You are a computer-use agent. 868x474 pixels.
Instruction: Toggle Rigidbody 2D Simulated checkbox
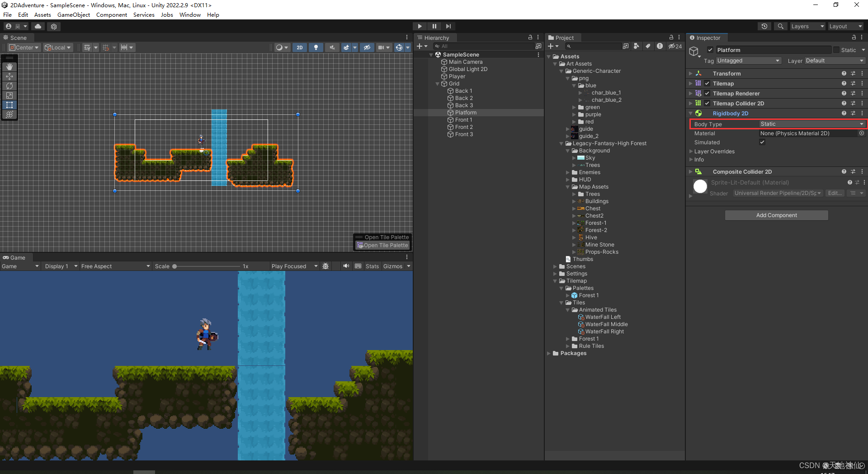pyautogui.click(x=762, y=142)
